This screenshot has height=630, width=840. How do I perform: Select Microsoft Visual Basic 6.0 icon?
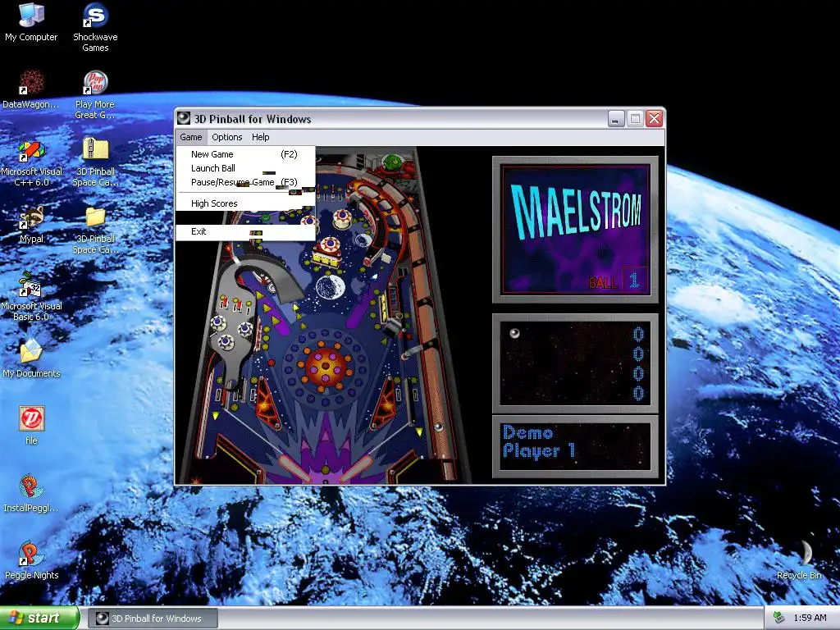click(x=31, y=296)
